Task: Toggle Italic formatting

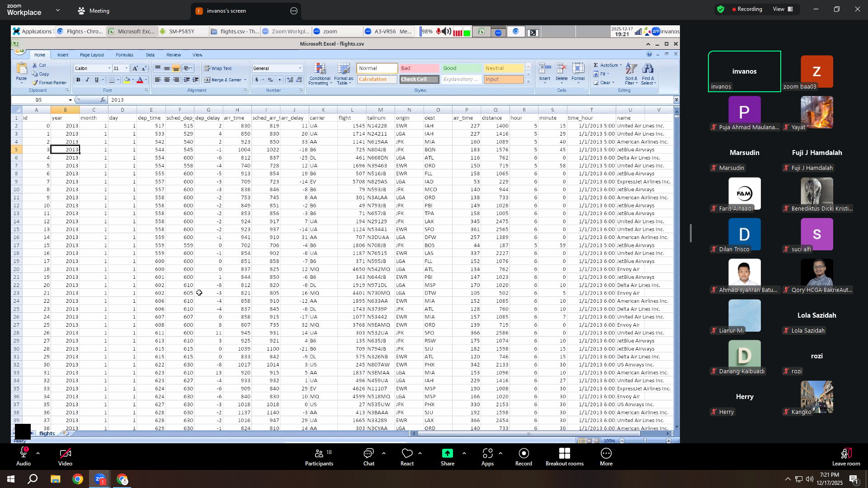Action: (x=87, y=80)
